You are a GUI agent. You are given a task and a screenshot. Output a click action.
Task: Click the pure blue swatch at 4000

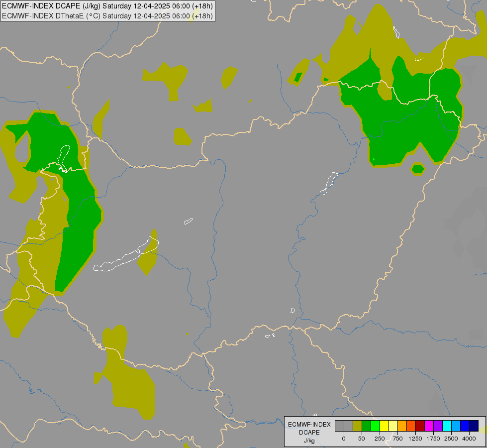[465, 426]
